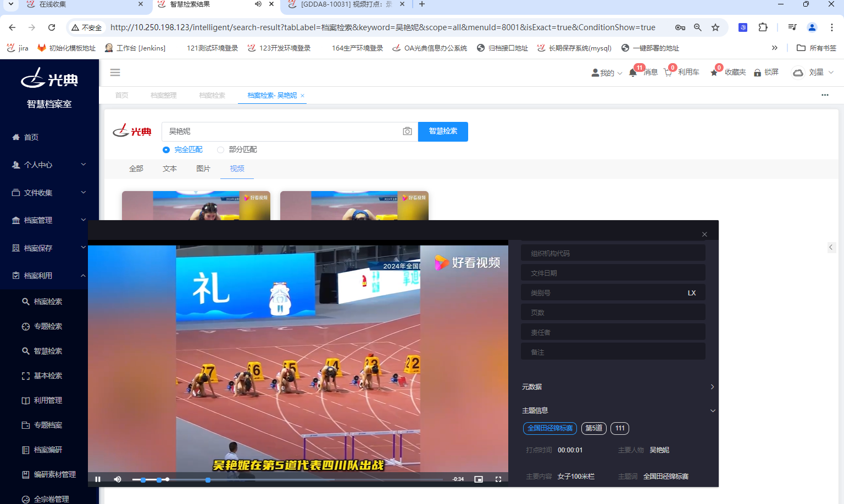The width and height of the screenshot is (844, 504).
Task: Click the 智慧检索 search button
Action: pyautogui.click(x=443, y=131)
